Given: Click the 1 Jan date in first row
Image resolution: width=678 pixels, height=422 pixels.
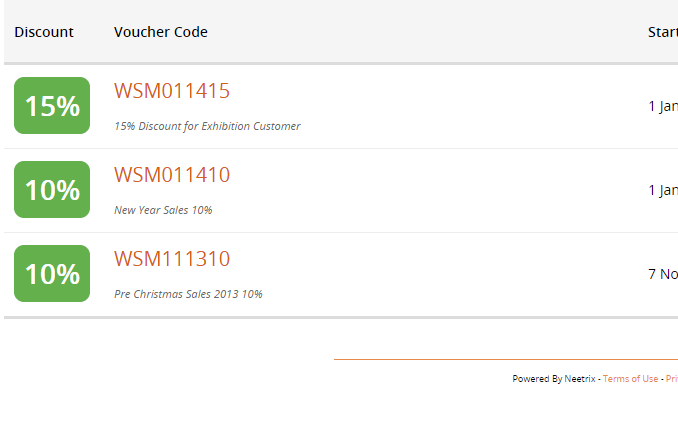Looking at the screenshot, I should click(x=663, y=106).
